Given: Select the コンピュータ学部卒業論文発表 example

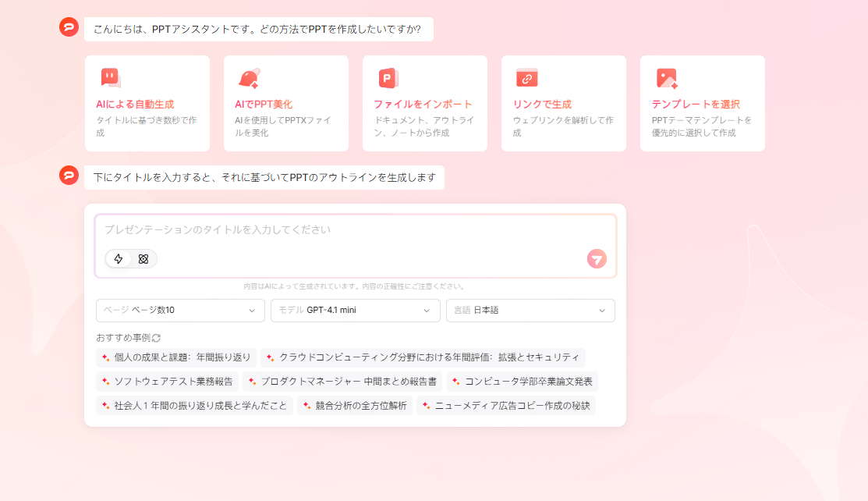Looking at the screenshot, I should click(523, 382).
